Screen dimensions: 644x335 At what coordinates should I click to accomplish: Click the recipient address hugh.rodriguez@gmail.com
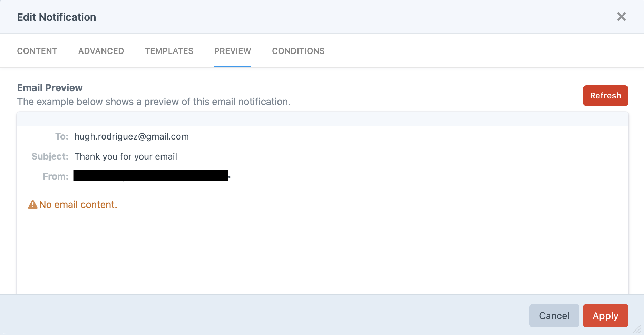click(x=131, y=136)
